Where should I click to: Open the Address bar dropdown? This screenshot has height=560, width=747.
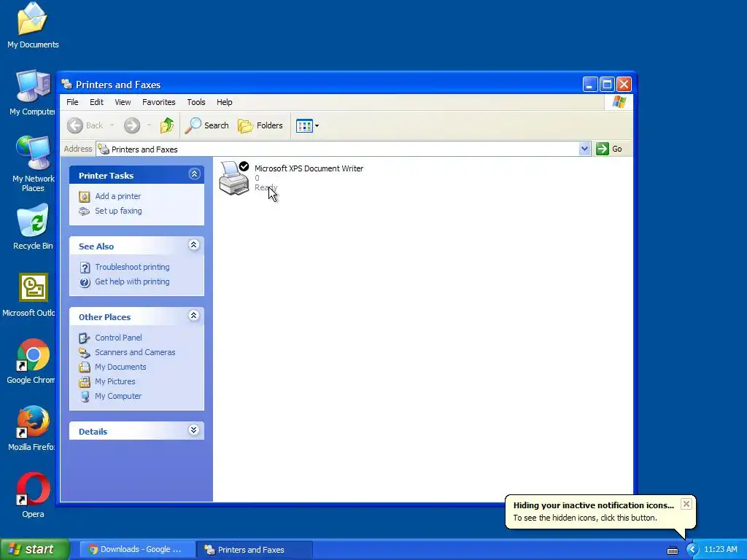pyautogui.click(x=584, y=149)
